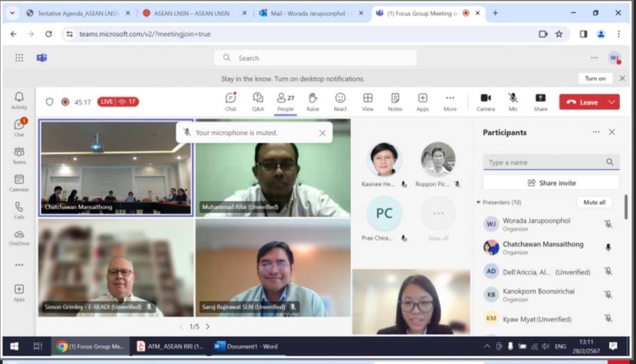Click the Mute all button

(x=594, y=202)
